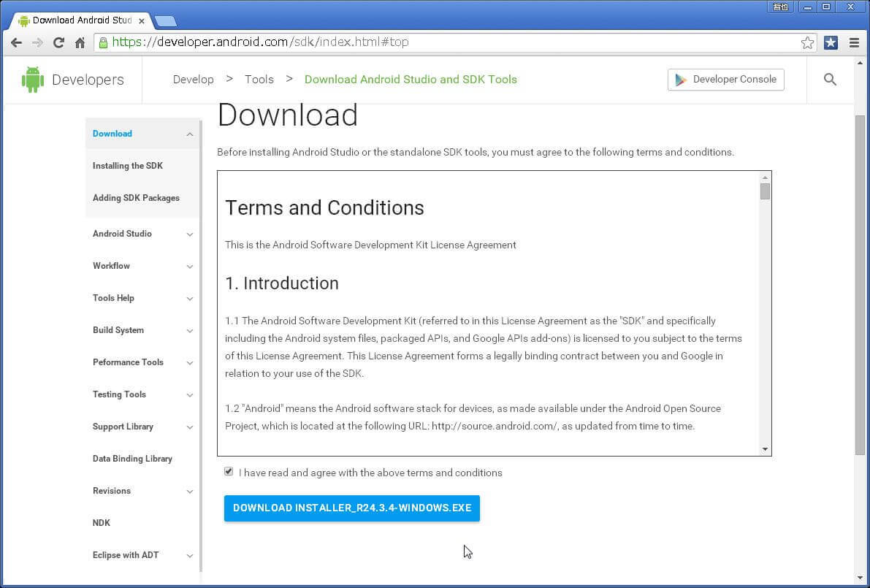Click the Android Developers logo
Screen dimensions: 870x588
pyautogui.click(x=72, y=80)
